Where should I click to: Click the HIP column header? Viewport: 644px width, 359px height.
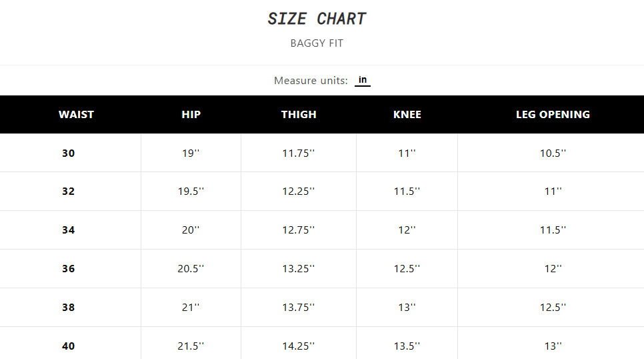[191, 115]
